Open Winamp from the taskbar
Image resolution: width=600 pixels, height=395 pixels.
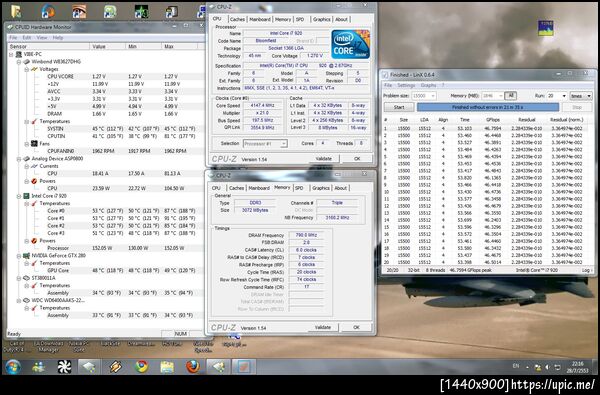pos(116,367)
